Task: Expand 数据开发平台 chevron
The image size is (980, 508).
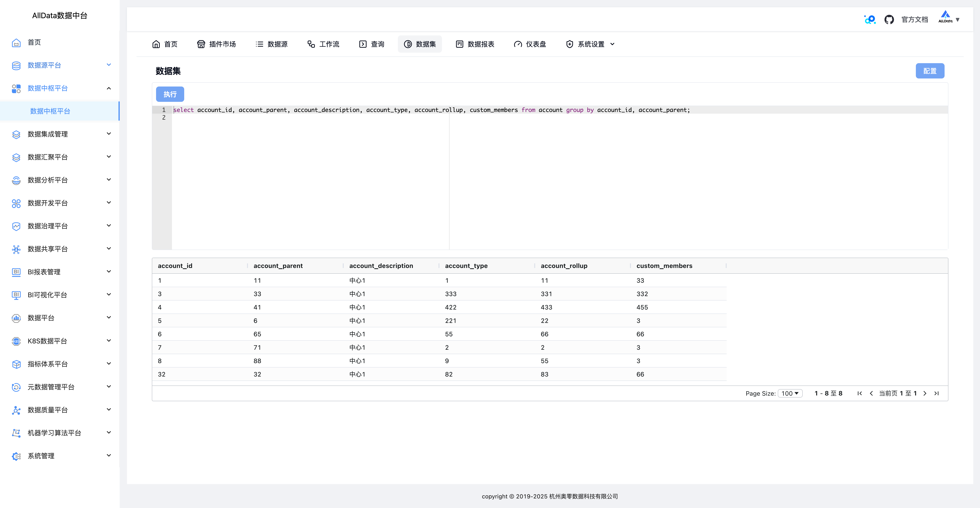Action: tap(109, 203)
